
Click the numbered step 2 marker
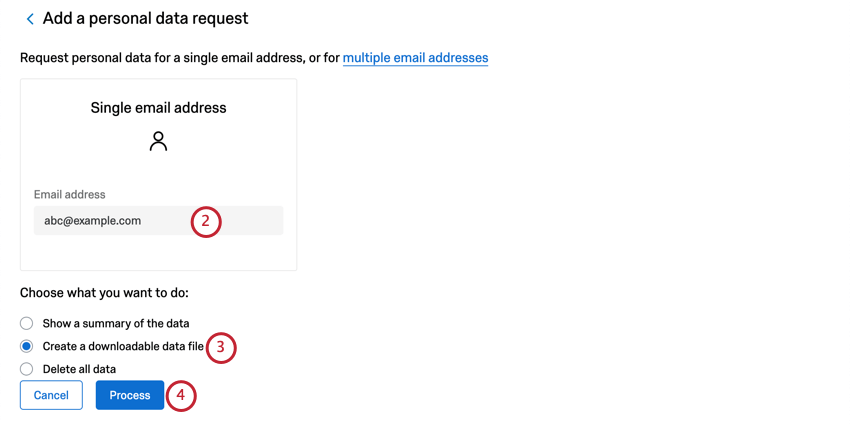(x=205, y=221)
